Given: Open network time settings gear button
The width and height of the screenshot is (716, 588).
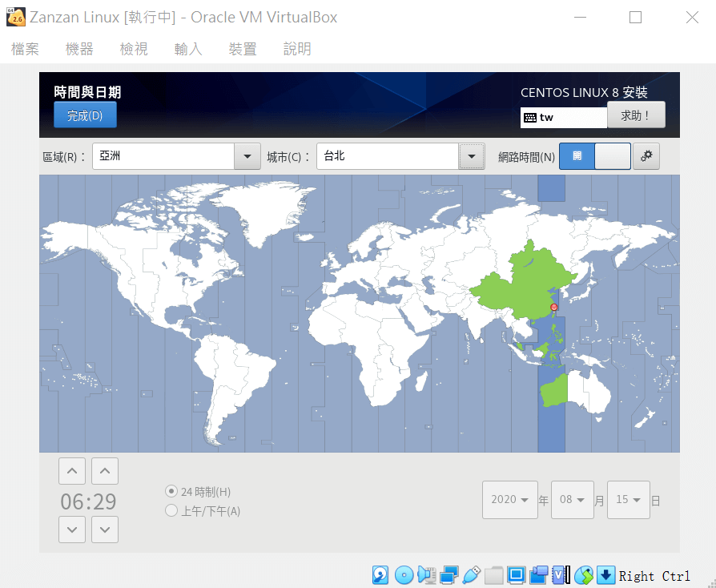Looking at the screenshot, I should click(x=646, y=156).
